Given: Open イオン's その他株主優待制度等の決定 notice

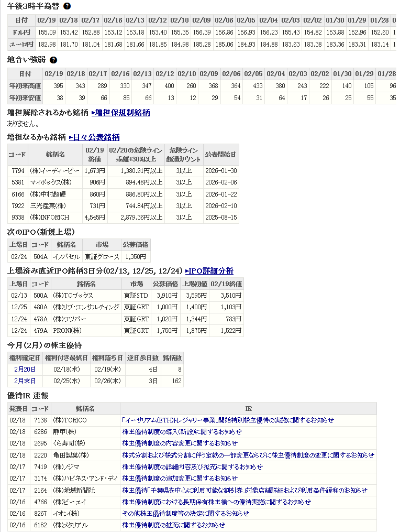Looking at the screenshot, I should [x=185, y=513].
